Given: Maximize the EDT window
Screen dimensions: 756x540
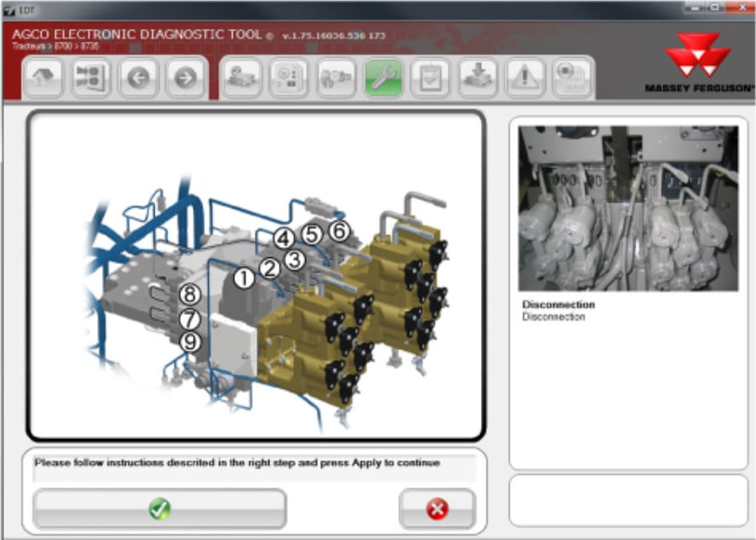Looking at the screenshot, I should tap(715, 8).
